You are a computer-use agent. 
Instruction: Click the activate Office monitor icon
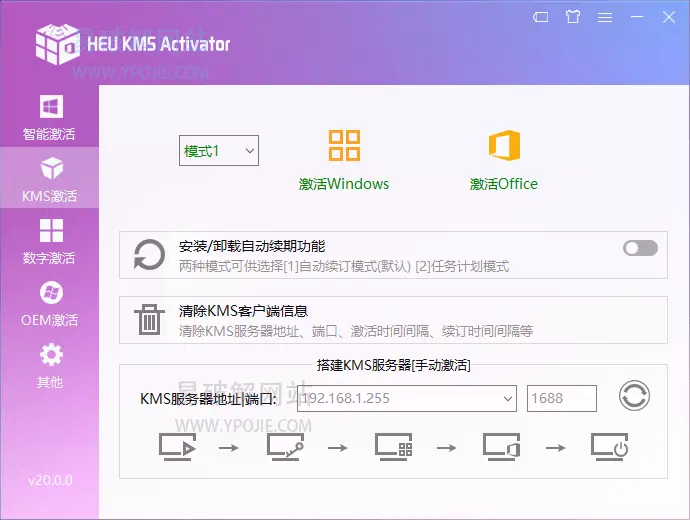coord(501,447)
